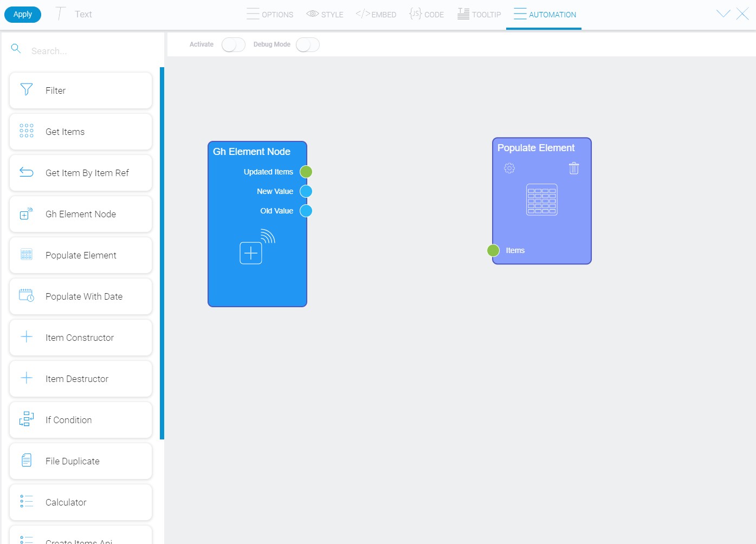This screenshot has width=756, height=544.
Task: Open the EMBED panel
Action: [x=376, y=14]
